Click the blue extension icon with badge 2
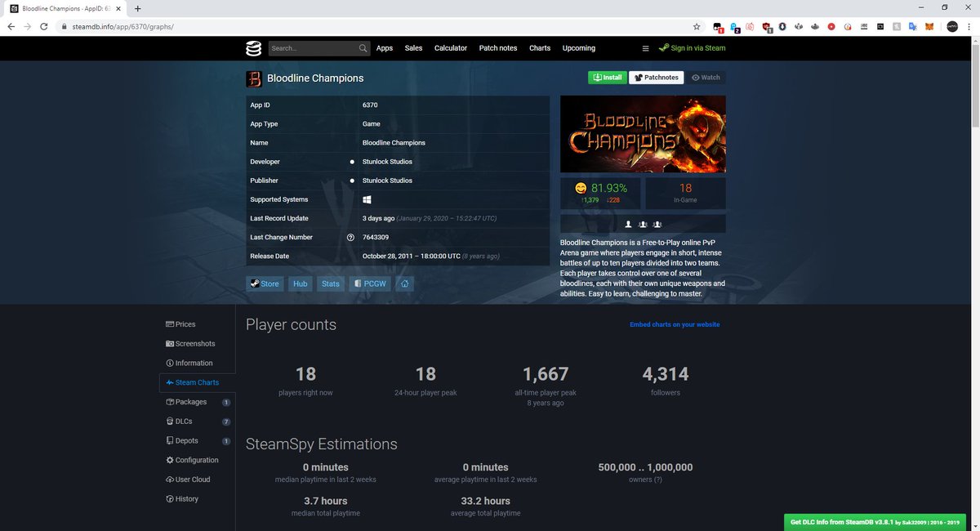The image size is (980, 531). pos(735,27)
